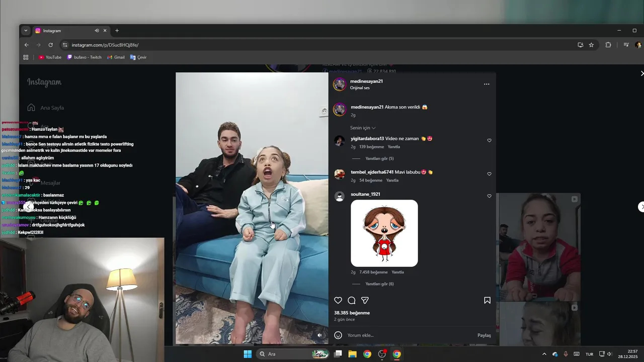Screen dimensions: 644x362
Task: Open the OBS icon on the taskbar
Action: (x=382, y=354)
